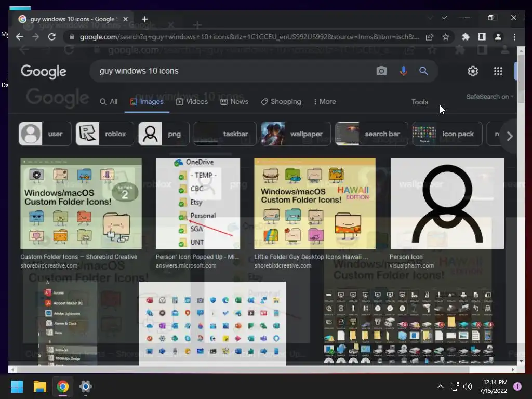The image size is (532, 399).
Task: Open the OneDrive folder list thumbnail
Action: click(198, 203)
